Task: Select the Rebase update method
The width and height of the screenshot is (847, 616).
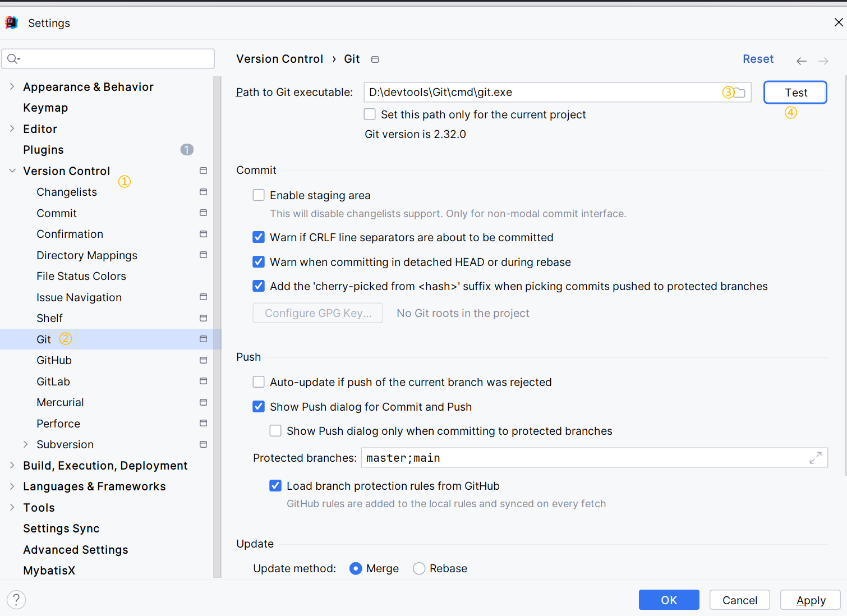Action: coord(419,568)
